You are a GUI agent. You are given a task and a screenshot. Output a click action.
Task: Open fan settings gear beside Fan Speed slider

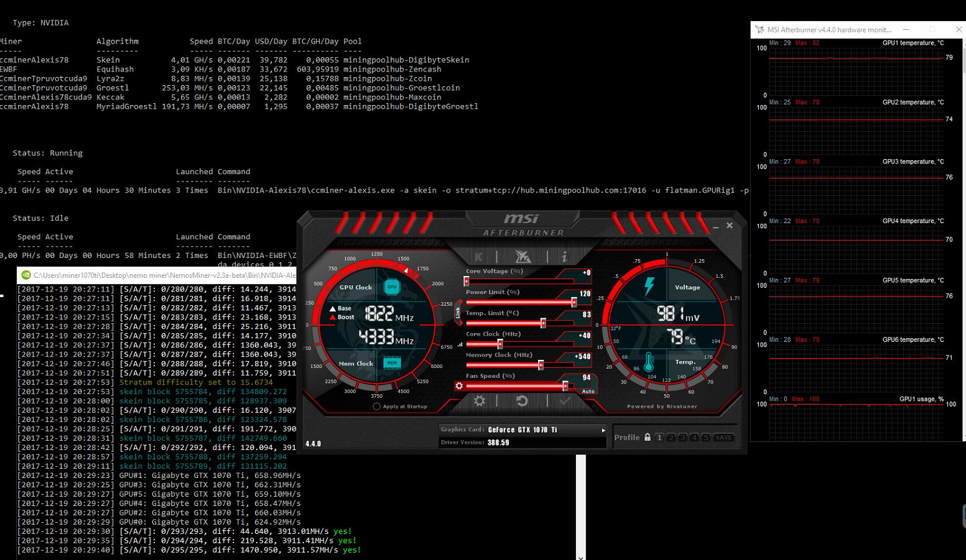point(459,386)
